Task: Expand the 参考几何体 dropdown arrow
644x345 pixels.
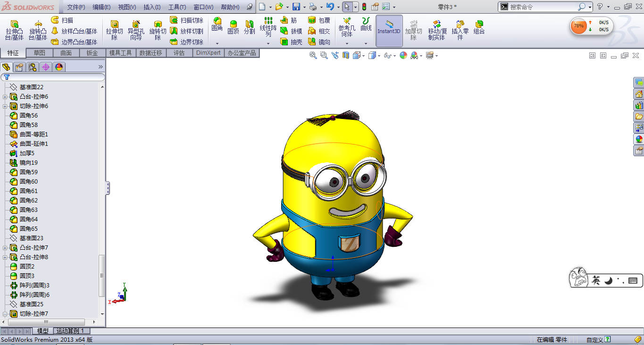Action: (347, 43)
